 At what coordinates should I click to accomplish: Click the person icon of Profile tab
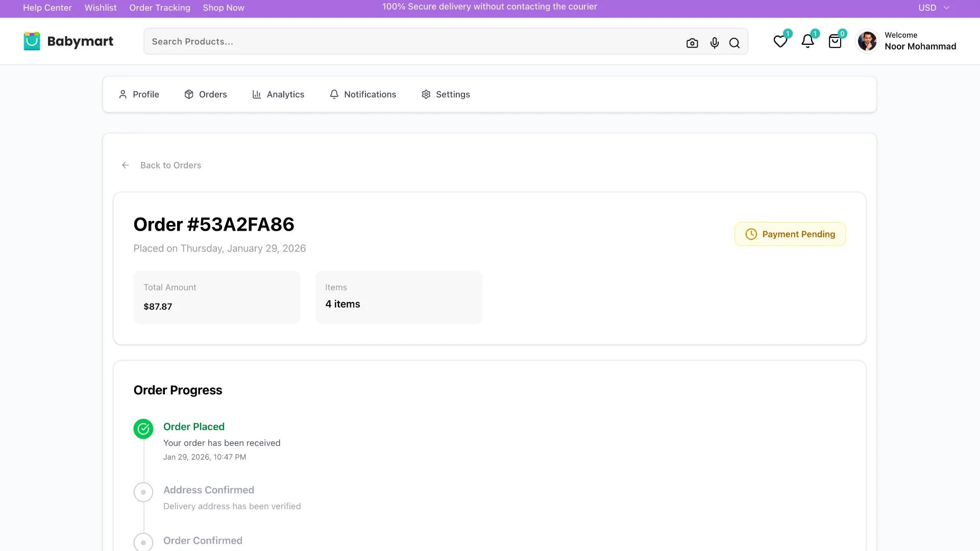[122, 94]
